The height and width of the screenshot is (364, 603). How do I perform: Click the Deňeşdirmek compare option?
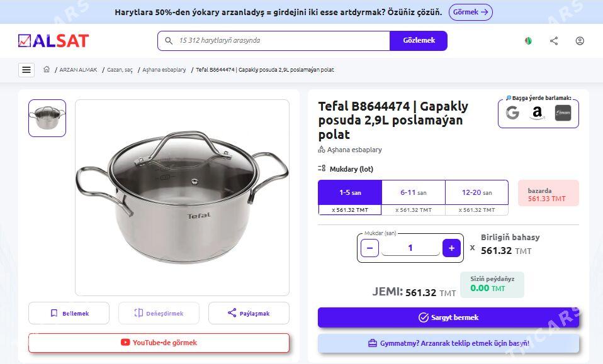tap(159, 312)
